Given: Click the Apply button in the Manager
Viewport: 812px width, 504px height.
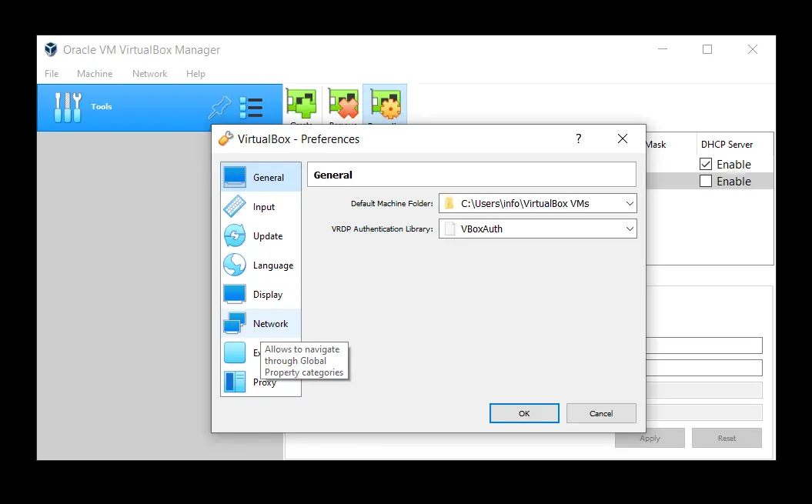Looking at the screenshot, I should pyautogui.click(x=650, y=439).
